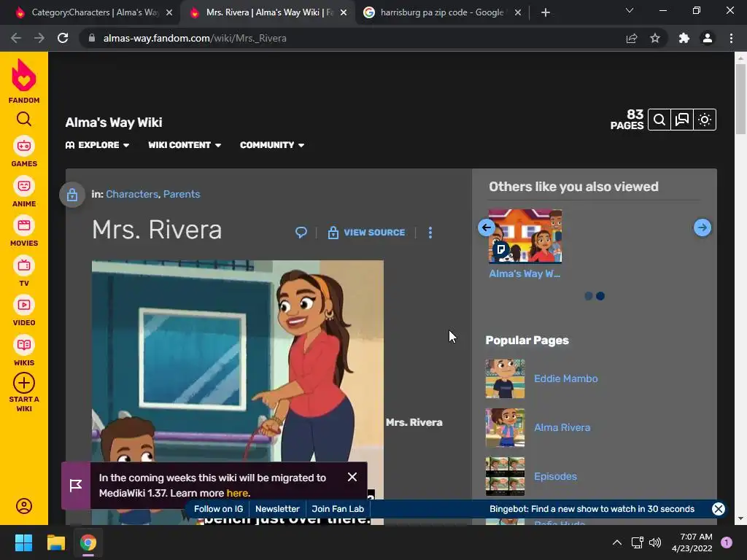The height and width of the screenshot is (560, 747).
Task: Expand the Explore menu
Action: 97,145
